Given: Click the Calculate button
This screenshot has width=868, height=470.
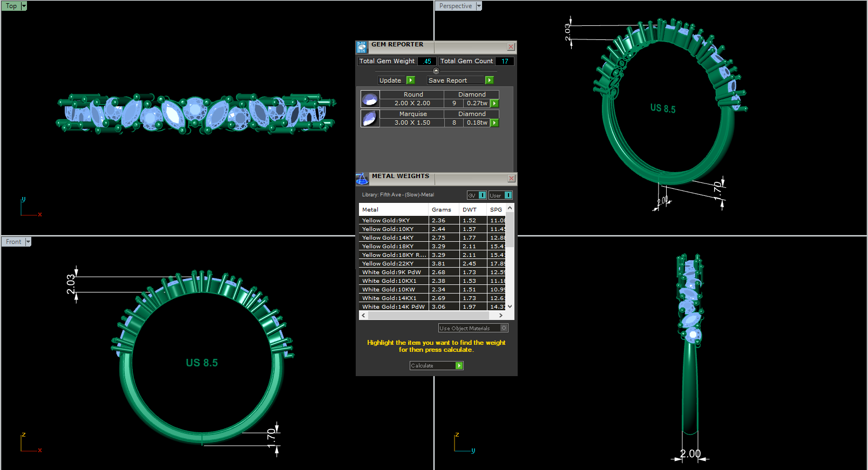Looking at the screenshot, I should click(x=436, y=365).
